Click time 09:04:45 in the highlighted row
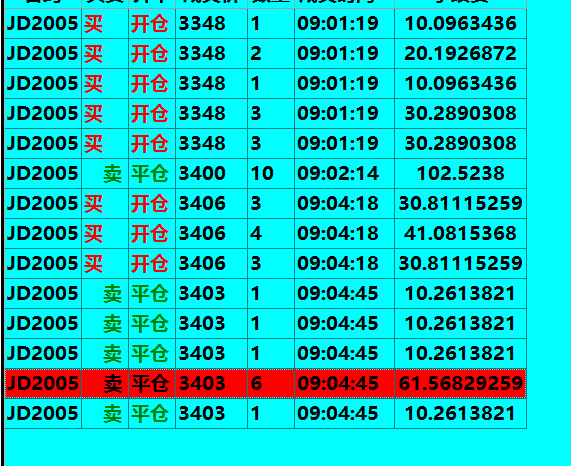571x466 pixels. click(338, 383)
